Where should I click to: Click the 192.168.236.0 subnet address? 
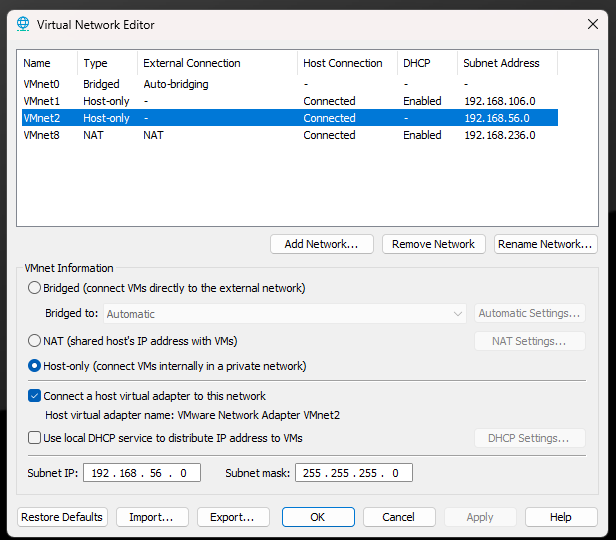pos(500,135)
